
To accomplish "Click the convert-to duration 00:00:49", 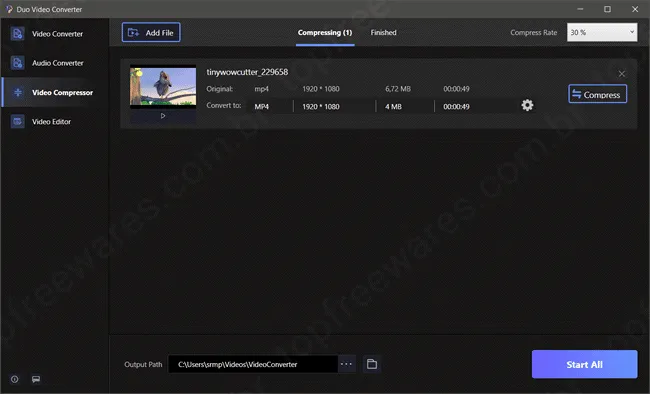I will (x=456, y=107).
